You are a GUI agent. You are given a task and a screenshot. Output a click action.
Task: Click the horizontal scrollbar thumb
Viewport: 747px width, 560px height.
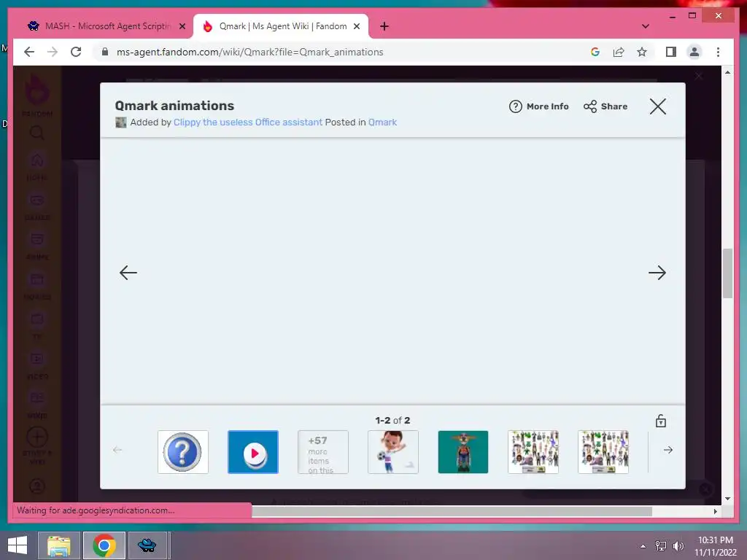tap(452, 511)
